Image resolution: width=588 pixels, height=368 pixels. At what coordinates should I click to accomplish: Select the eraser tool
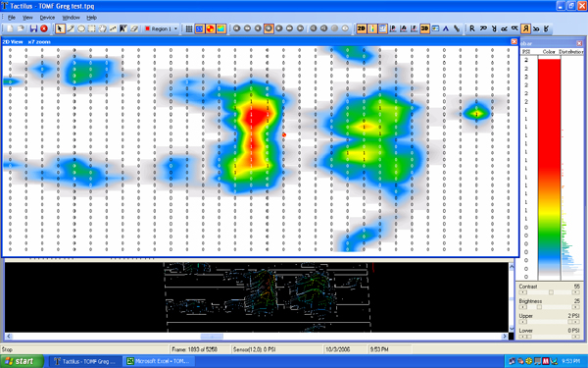(134, 28)
